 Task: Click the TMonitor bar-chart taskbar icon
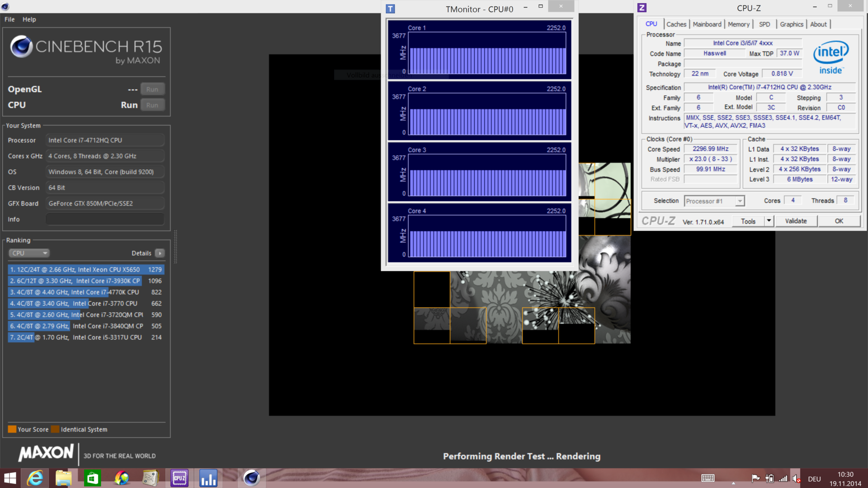click(208, 478)
